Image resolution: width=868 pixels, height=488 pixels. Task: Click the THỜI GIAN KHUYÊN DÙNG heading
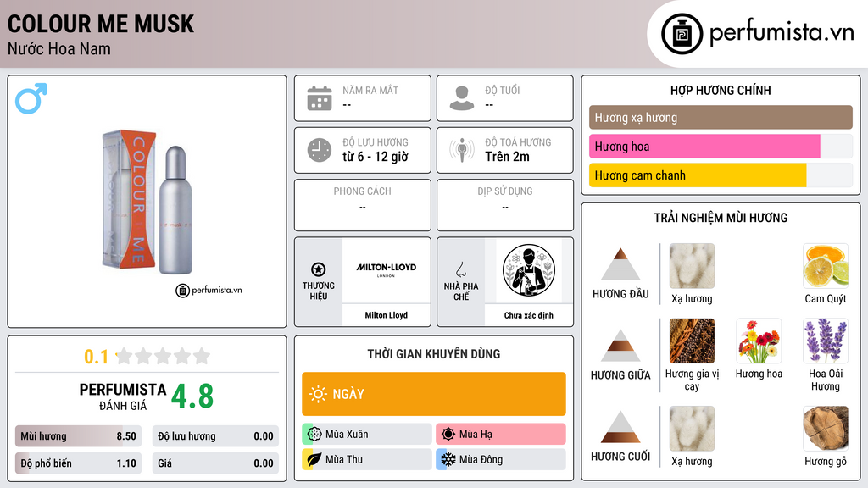(434, 354)
